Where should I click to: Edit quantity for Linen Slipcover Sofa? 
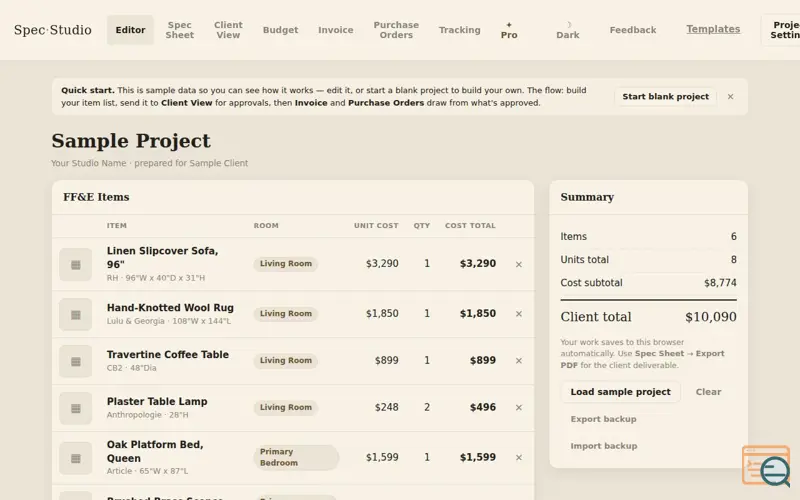pyautogui.click(x=427, y=264)
